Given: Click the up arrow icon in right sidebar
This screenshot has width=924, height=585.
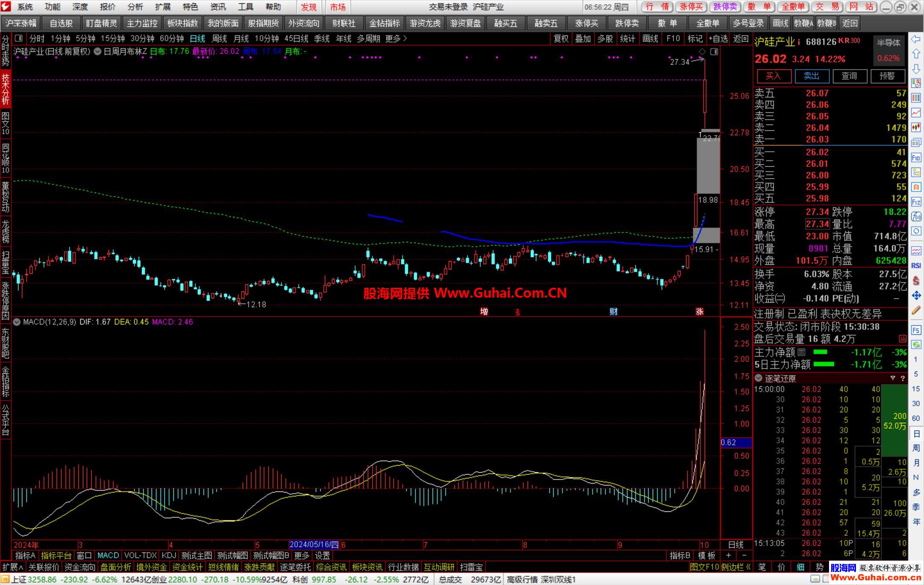Looking at the screenshot, I should 916,54.
